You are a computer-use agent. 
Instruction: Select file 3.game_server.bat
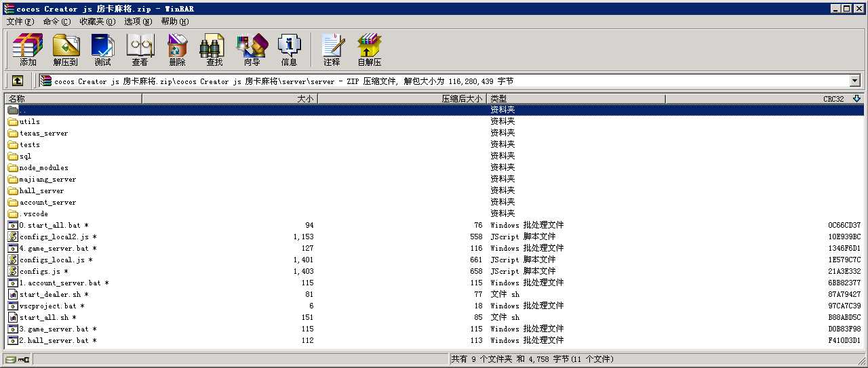[x=58, y=329]
